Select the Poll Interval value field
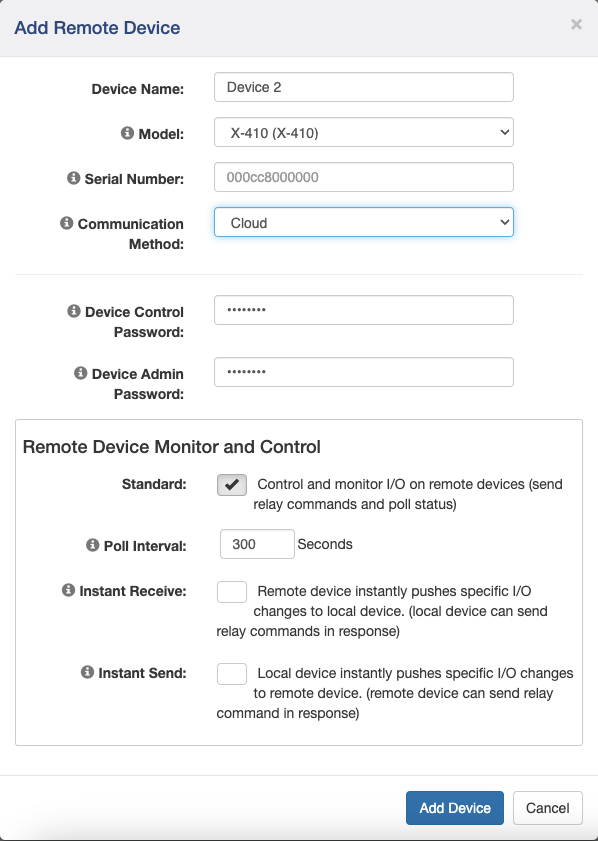598x841 pixels. pyautogui.click(x=256, y=544)
